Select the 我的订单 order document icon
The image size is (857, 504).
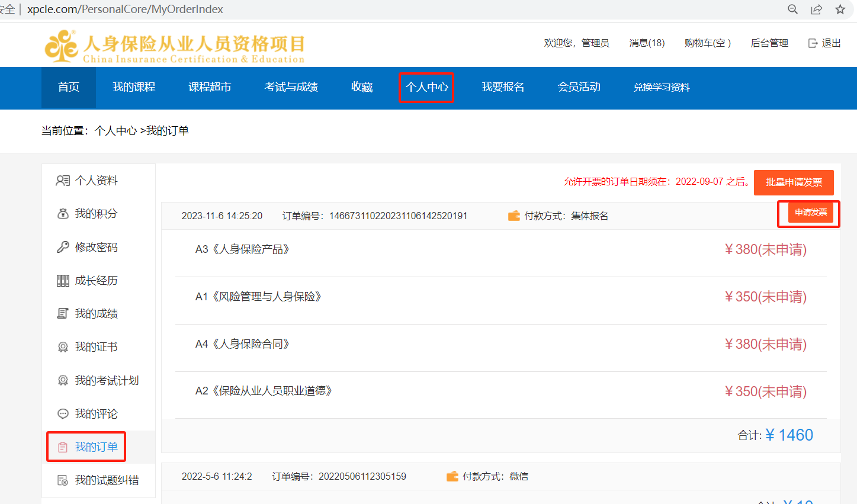click(x=62, y=447)
